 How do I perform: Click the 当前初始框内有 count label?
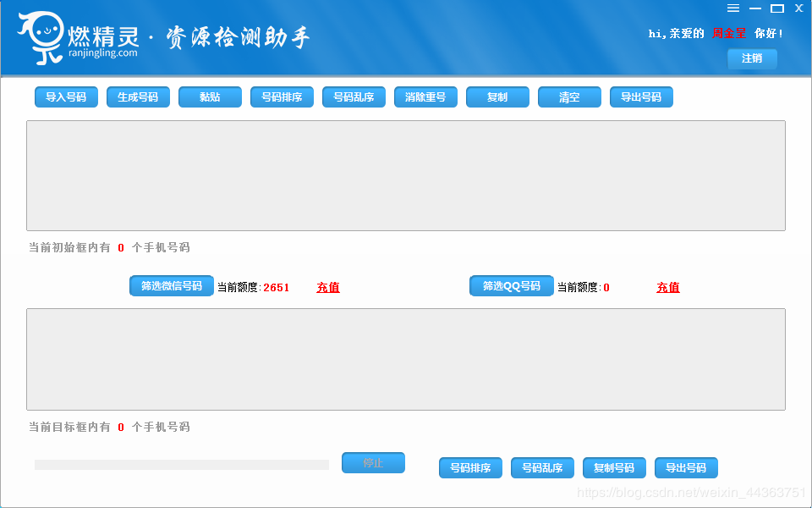[x=109, y=247]
